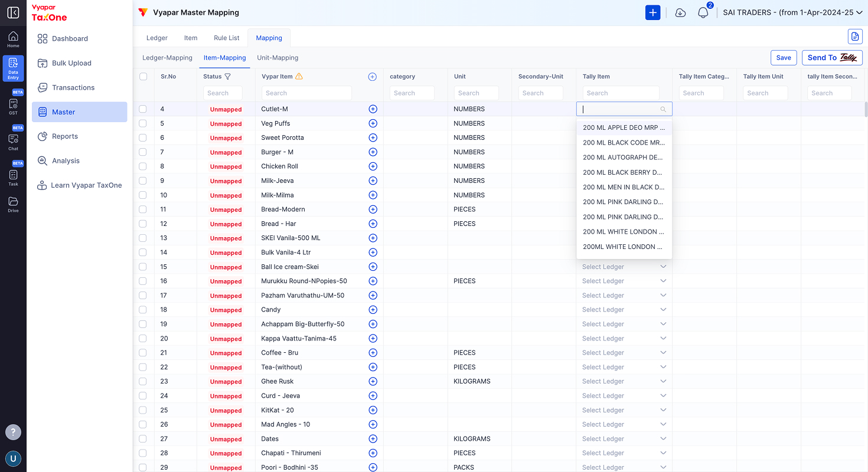868x472 pixels.
Task: Click the plus icon beside Veg Puffs
Action: (x=373, y=123)
